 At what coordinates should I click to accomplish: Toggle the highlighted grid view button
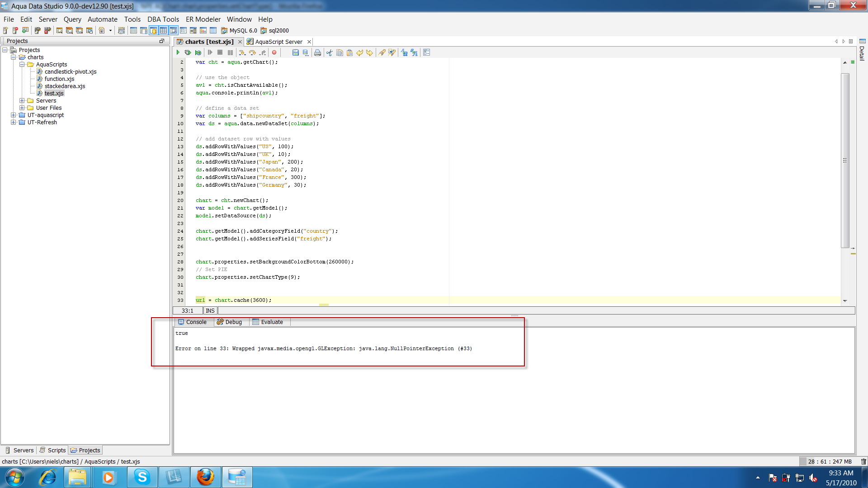pos(163,31)
